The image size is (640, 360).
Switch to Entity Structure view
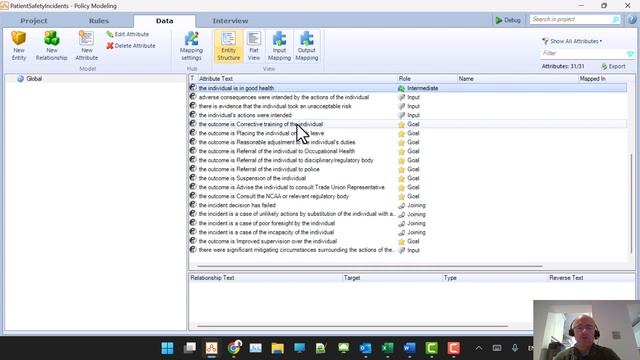229,46
